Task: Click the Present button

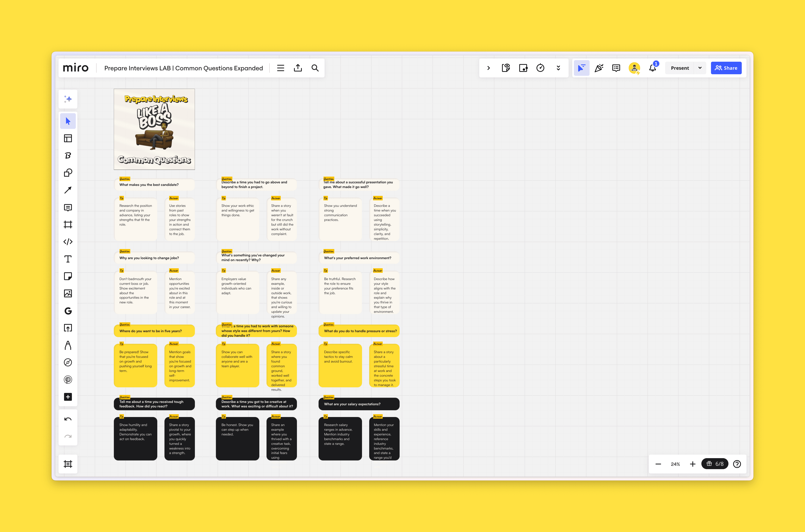Action: click(x=679, y=68)
